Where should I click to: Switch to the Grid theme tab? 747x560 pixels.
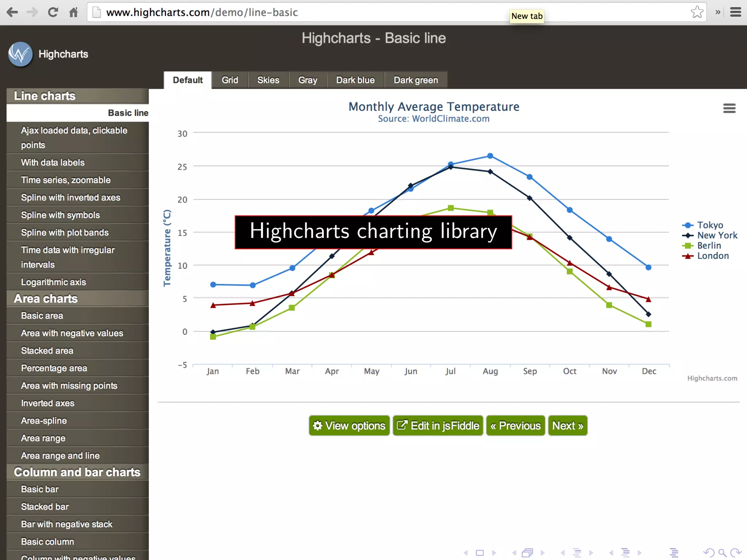tap(230, 80)
